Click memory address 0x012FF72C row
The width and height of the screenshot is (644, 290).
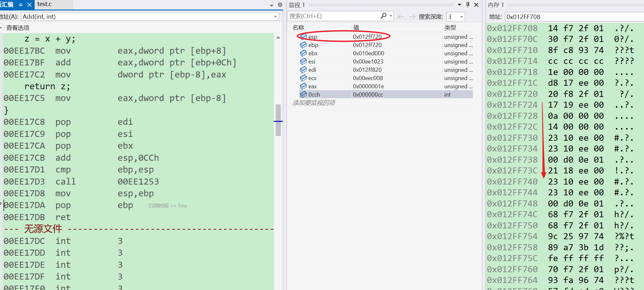(x=560, y=127)
